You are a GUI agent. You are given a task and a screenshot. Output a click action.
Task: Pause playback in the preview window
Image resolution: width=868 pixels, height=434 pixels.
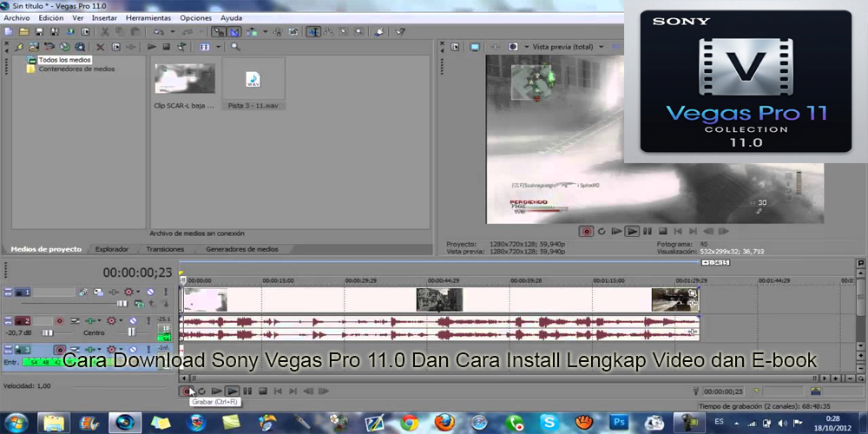648,232
